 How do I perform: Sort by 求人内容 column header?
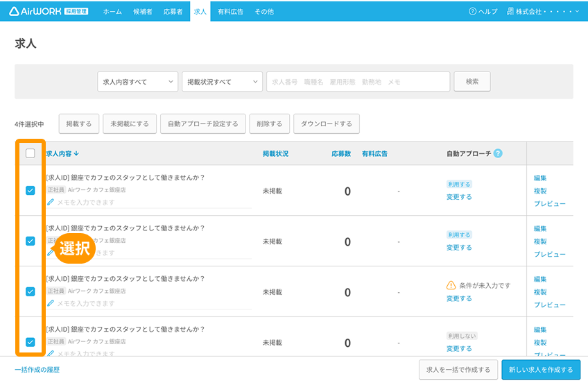62,153
